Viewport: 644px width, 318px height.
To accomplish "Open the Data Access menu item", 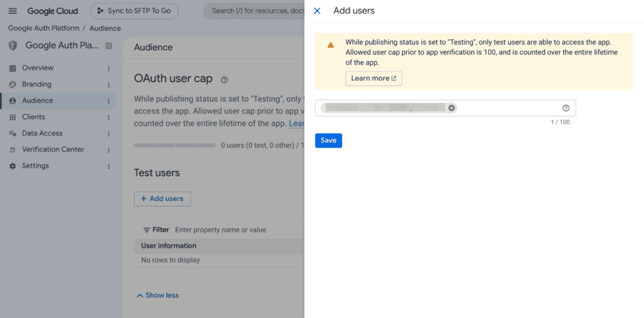I will pos(43,133).
